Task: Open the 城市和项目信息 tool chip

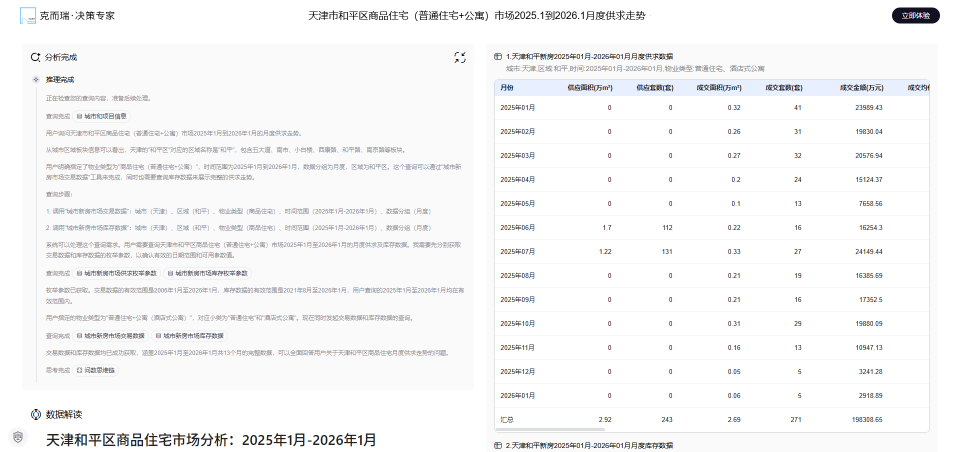Action: point(102,116)
